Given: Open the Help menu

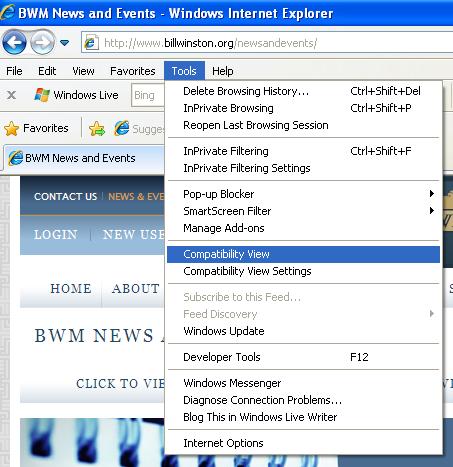Looking at the screenshot, I should (x=223, y=71).
